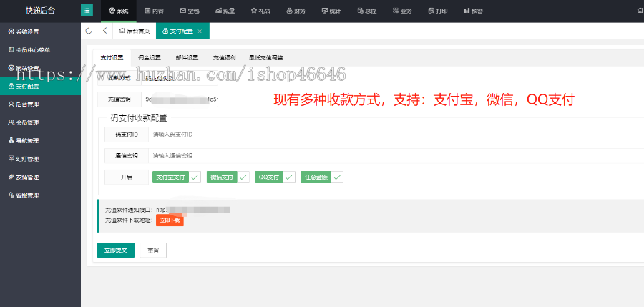Click the home icon at the top right
Screen dimensions: 644x307
[x=640, y=11]
